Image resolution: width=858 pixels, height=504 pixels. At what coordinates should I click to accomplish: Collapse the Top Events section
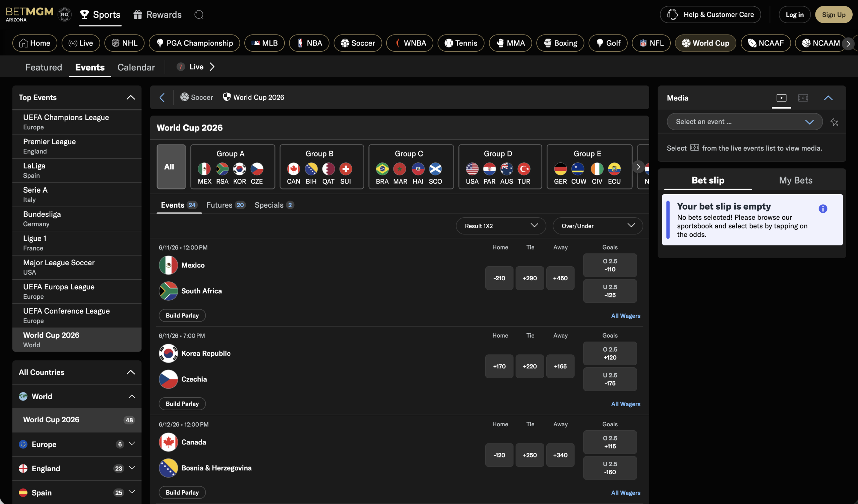[131, 97]
